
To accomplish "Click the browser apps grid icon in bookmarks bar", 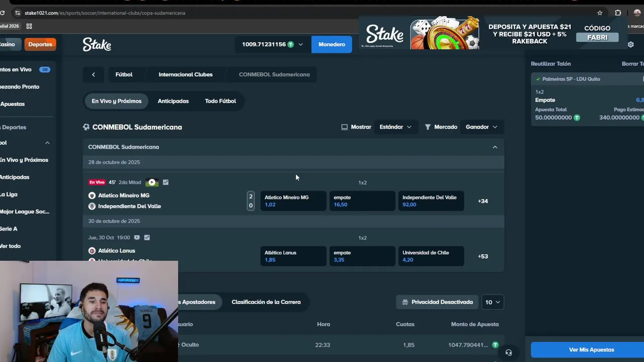I will coord(29,26).
